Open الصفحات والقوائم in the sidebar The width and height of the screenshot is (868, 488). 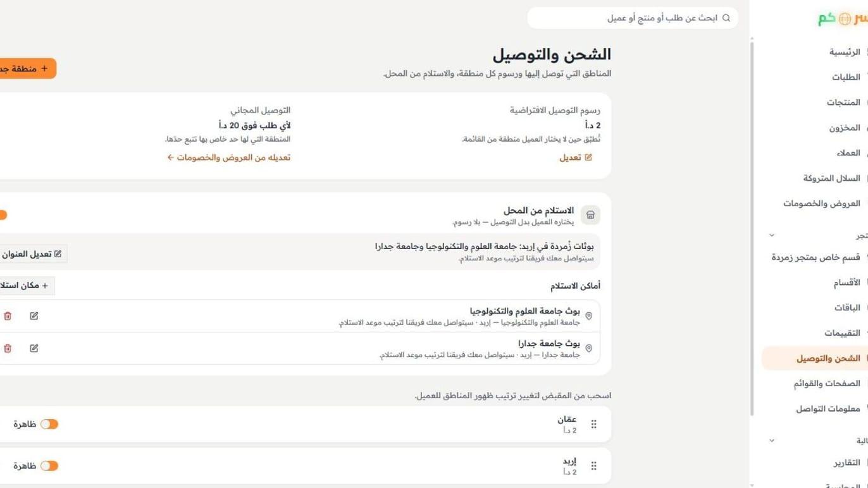click(x=815, y=384)
